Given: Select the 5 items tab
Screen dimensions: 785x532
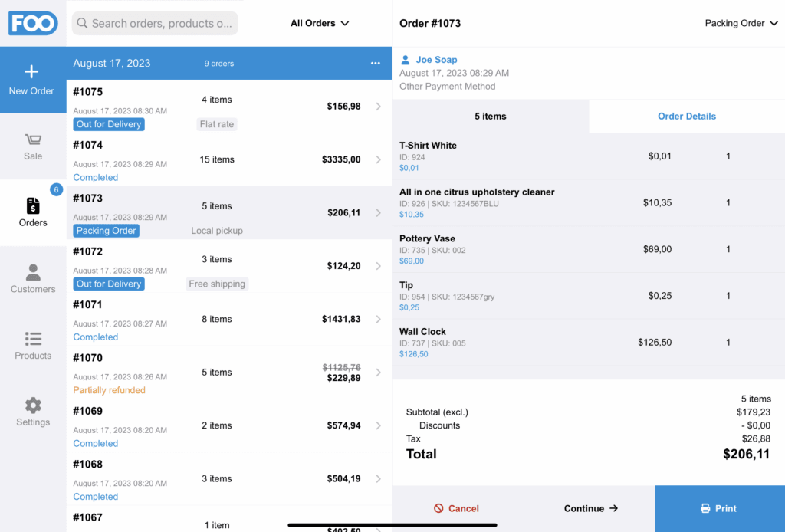Looking at the screenshot, I should pos(491,116).
